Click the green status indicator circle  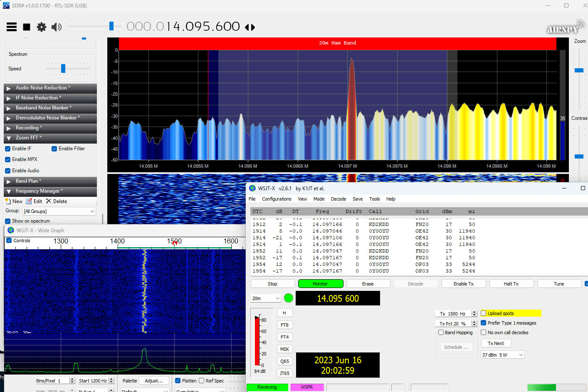(x=288, y=298)
